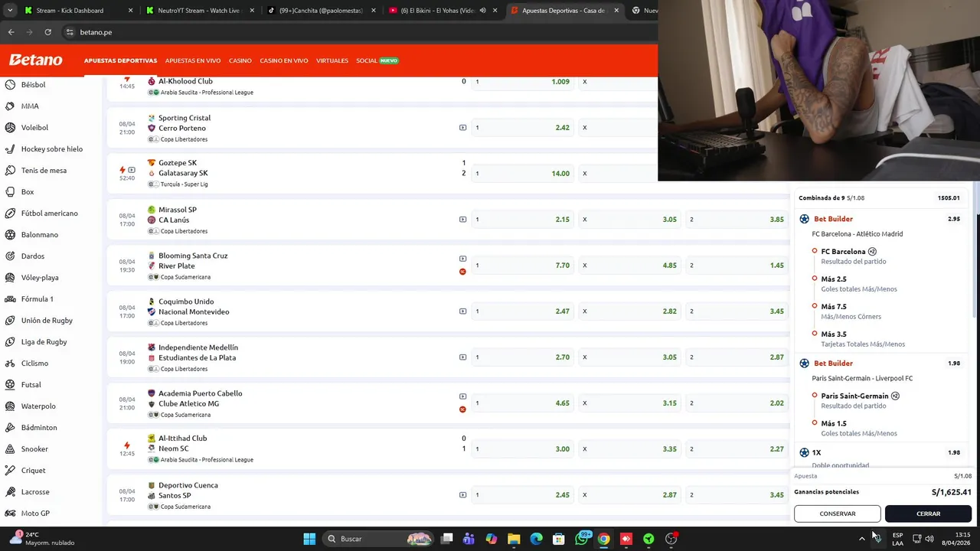980x551 pixels.
Task: Open WhatsApp from the taskbar
Action: (582, 539)
